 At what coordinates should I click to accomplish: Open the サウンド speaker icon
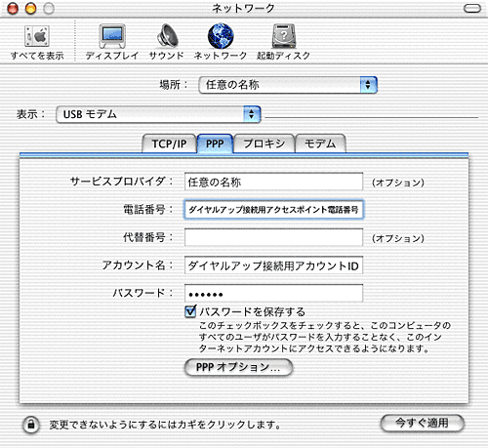pos(167,36)
